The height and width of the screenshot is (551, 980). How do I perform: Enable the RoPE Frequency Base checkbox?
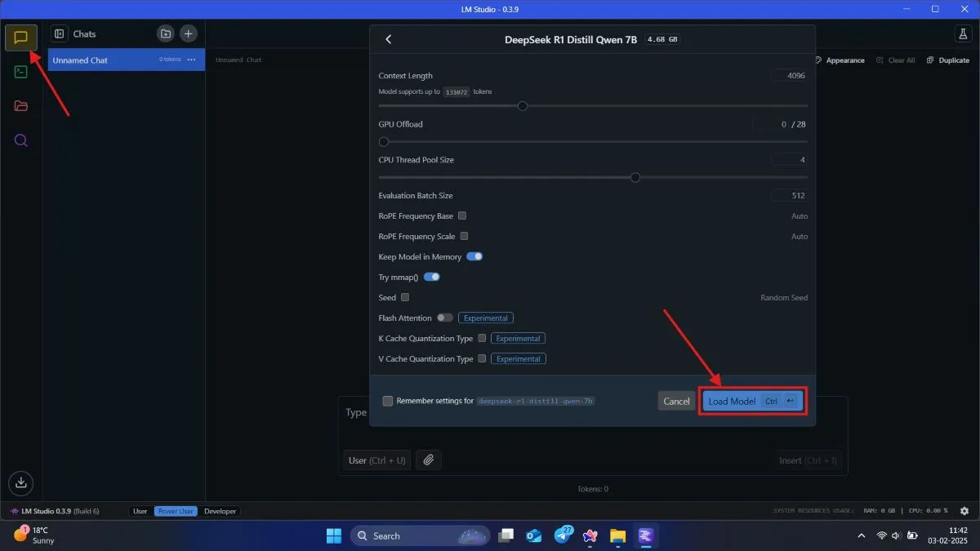[x=462, y=216]
